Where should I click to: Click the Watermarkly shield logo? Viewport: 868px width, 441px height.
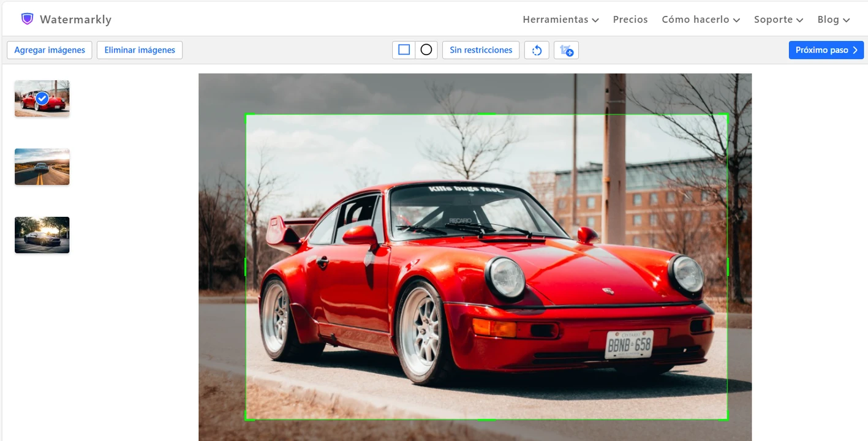(x=27, y=19)
